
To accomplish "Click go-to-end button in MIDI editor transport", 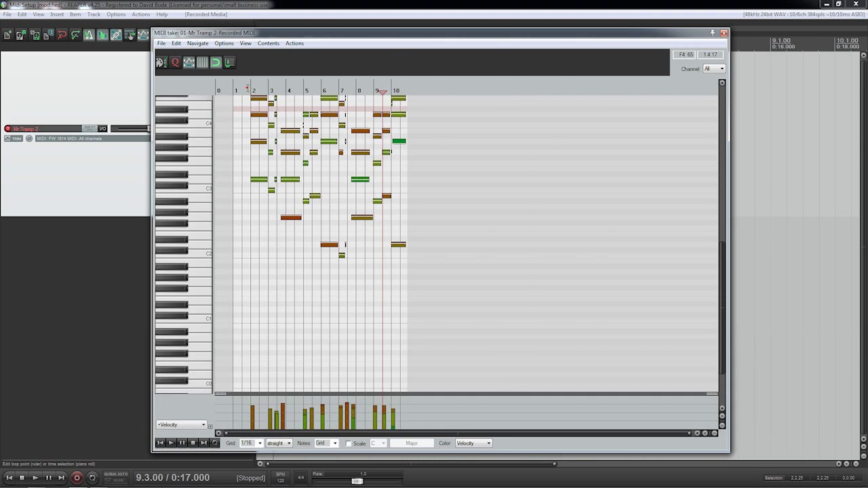I will (203, 443).
